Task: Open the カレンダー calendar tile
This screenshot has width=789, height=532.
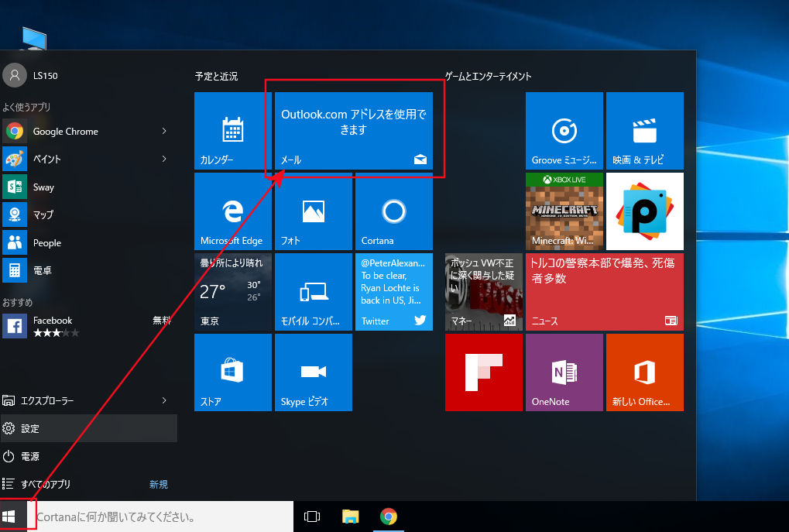Action: (233, 131)
